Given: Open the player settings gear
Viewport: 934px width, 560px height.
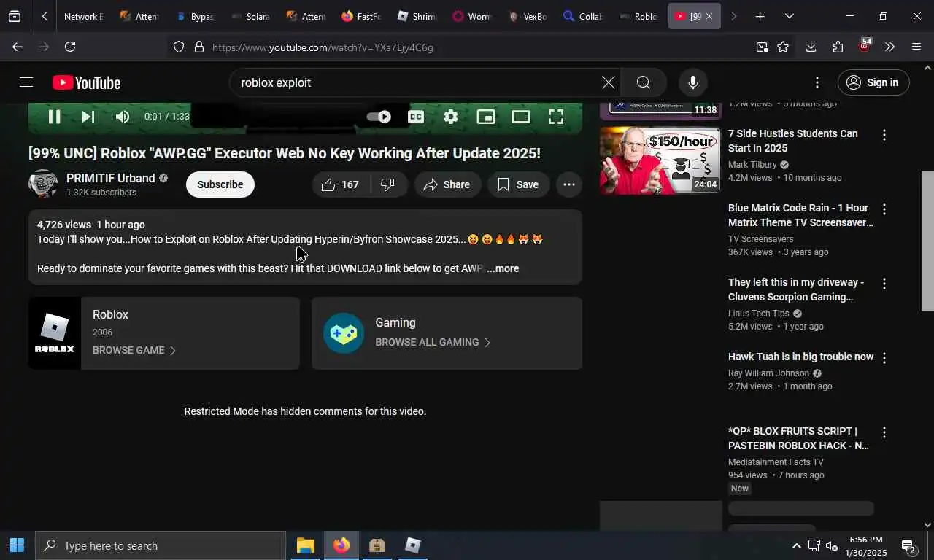Looking at the screenshot, I should (451, 117).
